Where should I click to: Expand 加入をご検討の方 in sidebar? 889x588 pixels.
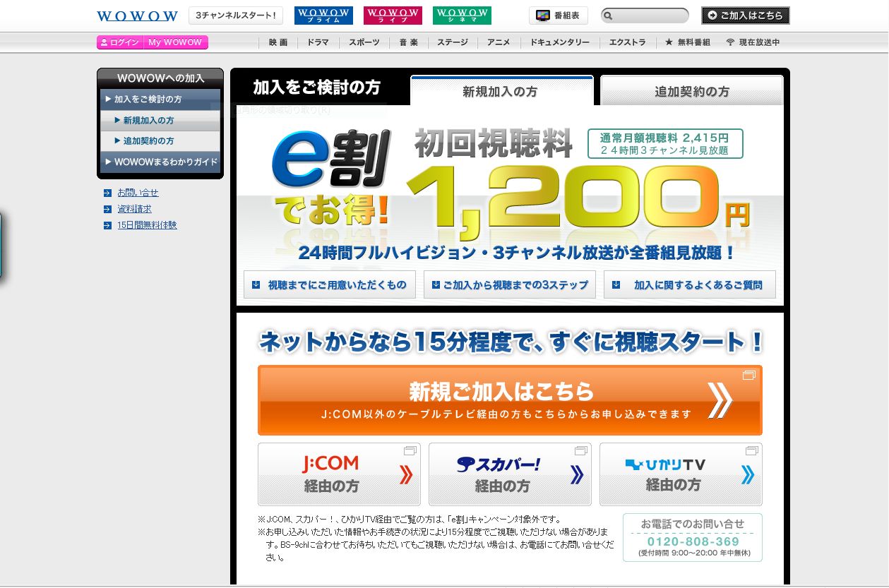[x=160, y=100]
